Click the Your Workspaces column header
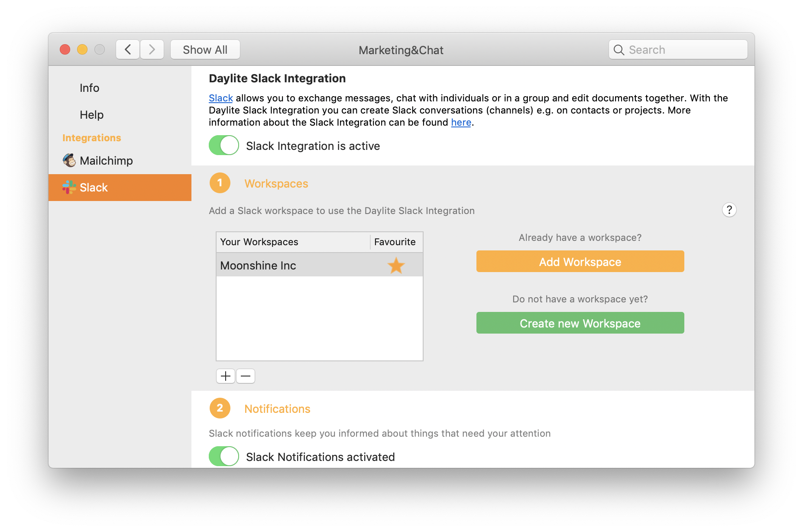Image resolution: width=803 pixels, height=532 pixels. click(x=293, y=242)
